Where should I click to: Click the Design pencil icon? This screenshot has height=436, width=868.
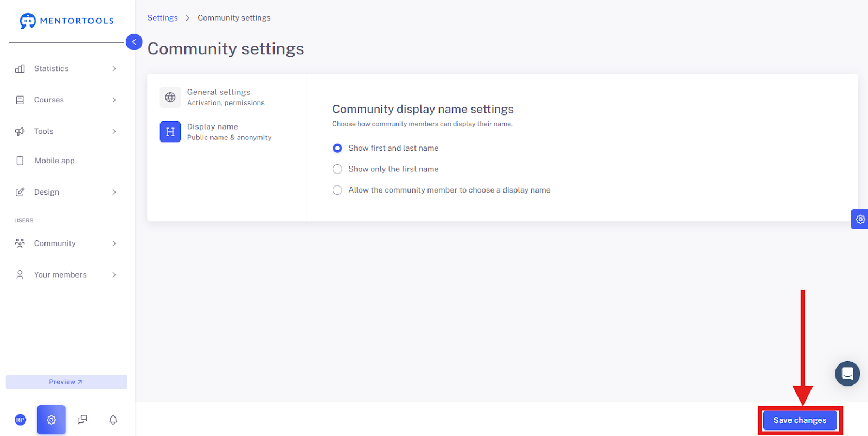pyautogui.click(x=20, y=192)
